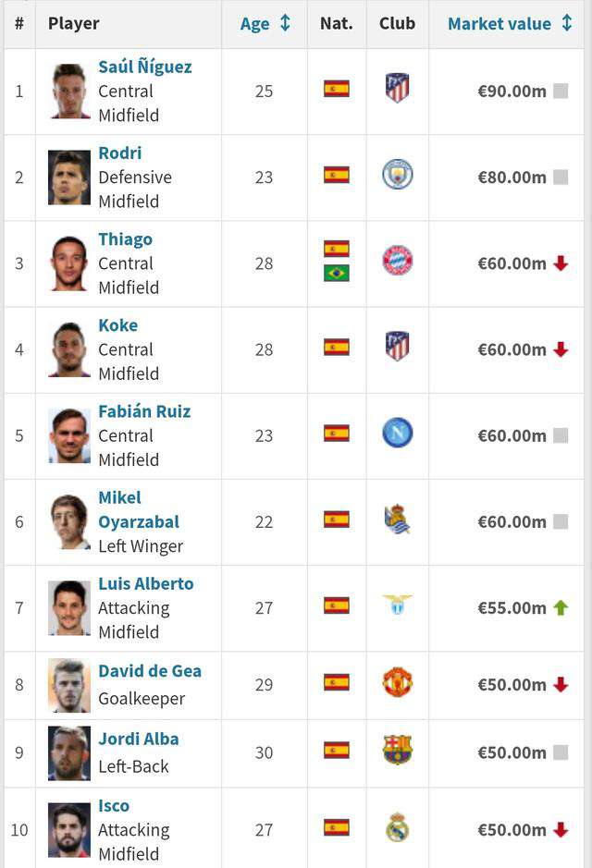This screenshot has height=868, width=592.
Task: Open the Real Sociedad club crest
Action: [397, 520]
